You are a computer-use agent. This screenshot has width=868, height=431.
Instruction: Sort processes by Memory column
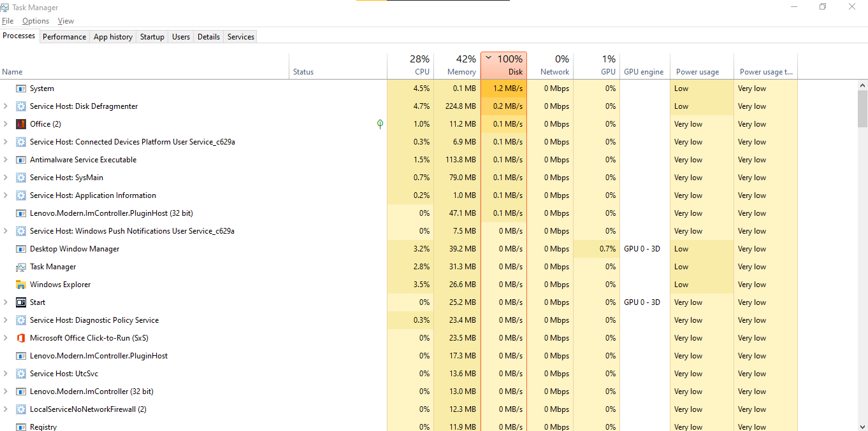tap(457, 66)
